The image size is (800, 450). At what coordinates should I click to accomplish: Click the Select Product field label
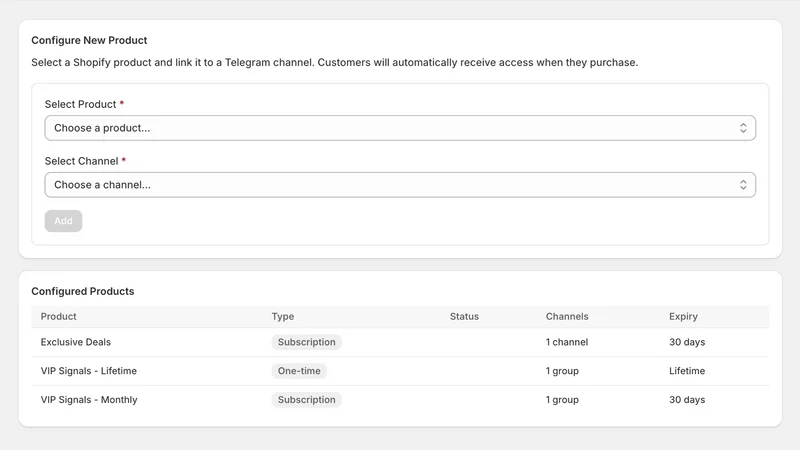click(x=81, y=104)
